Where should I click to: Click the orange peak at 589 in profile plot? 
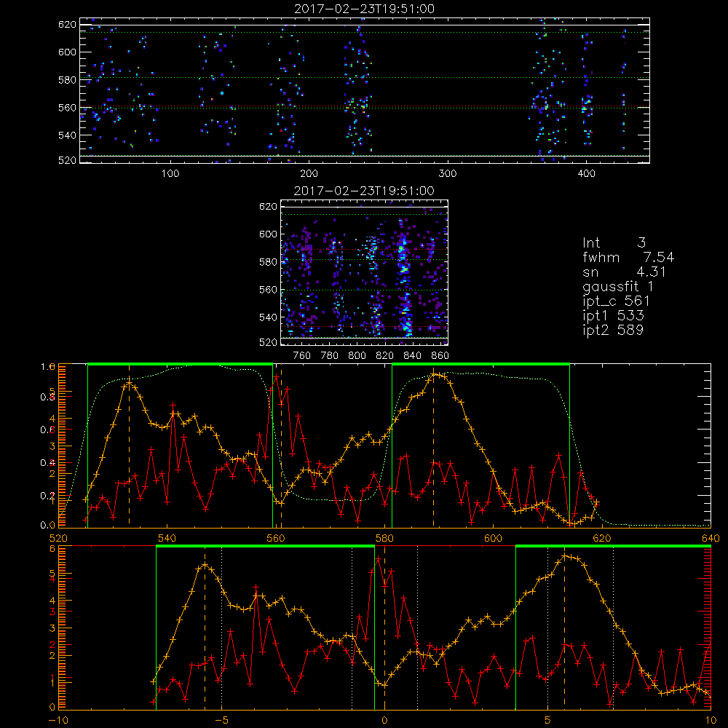[x=434, y=375]
